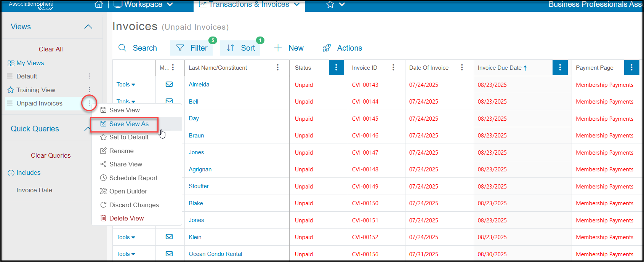Click email icon for Ocean Condo Rental

pos(169,254)
